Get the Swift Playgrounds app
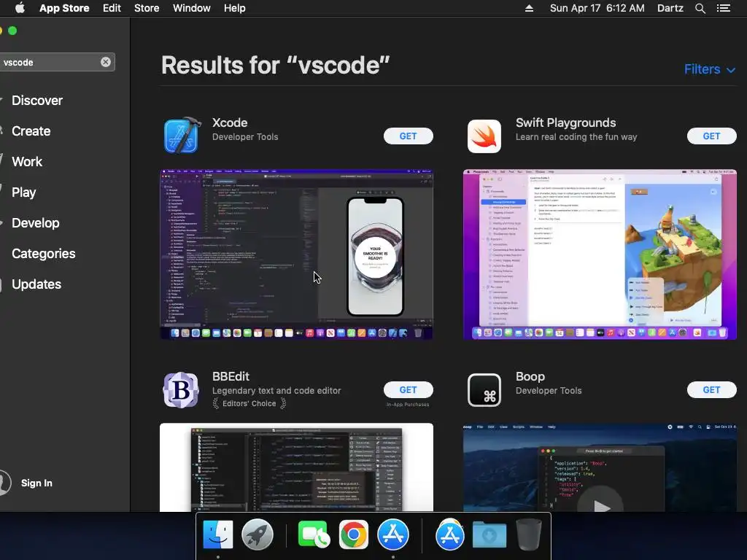This screenshot has height=560, width=747. [712, 136]
